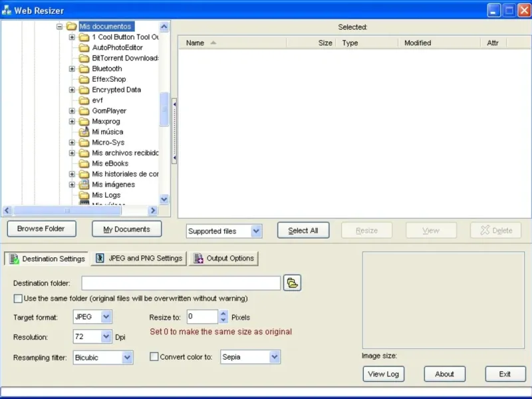Open the Sepia color conversion dropdown

(275, 357)
